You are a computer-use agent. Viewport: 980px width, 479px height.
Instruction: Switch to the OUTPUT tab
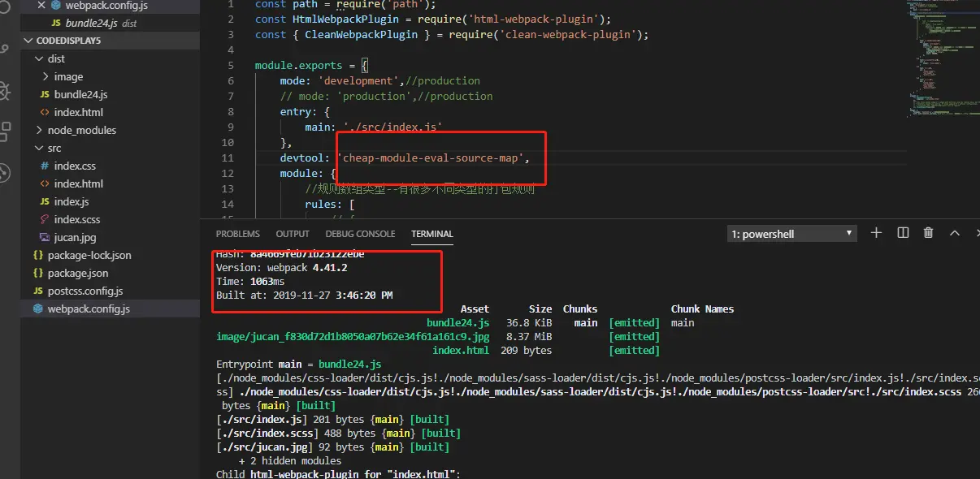(293, 234)
